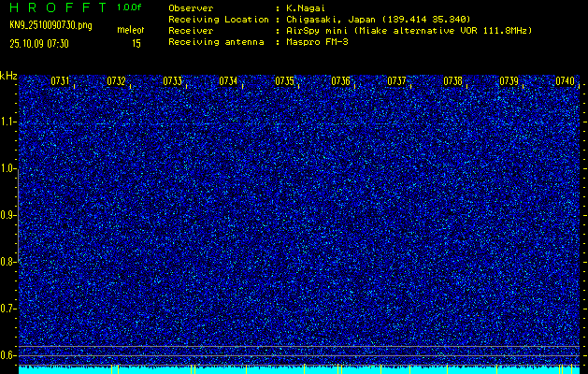Click the 0738 time tick label
588x374 pixels.
452,81
